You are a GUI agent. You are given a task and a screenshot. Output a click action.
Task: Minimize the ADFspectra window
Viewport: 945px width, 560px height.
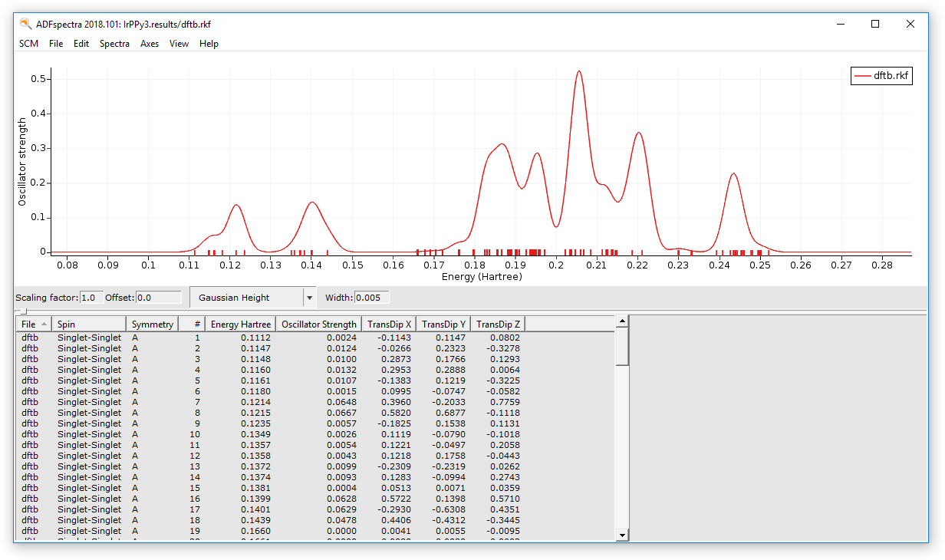[840, 24]
